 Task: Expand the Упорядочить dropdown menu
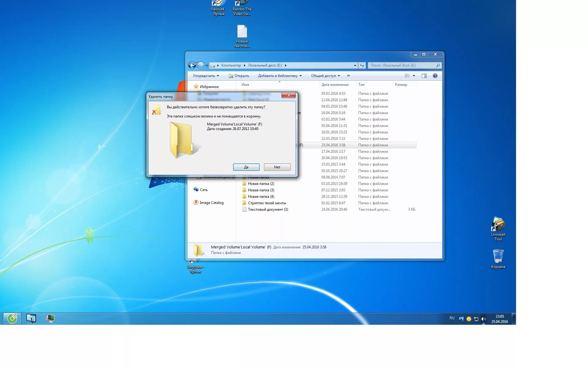click(x=206, y=76)
